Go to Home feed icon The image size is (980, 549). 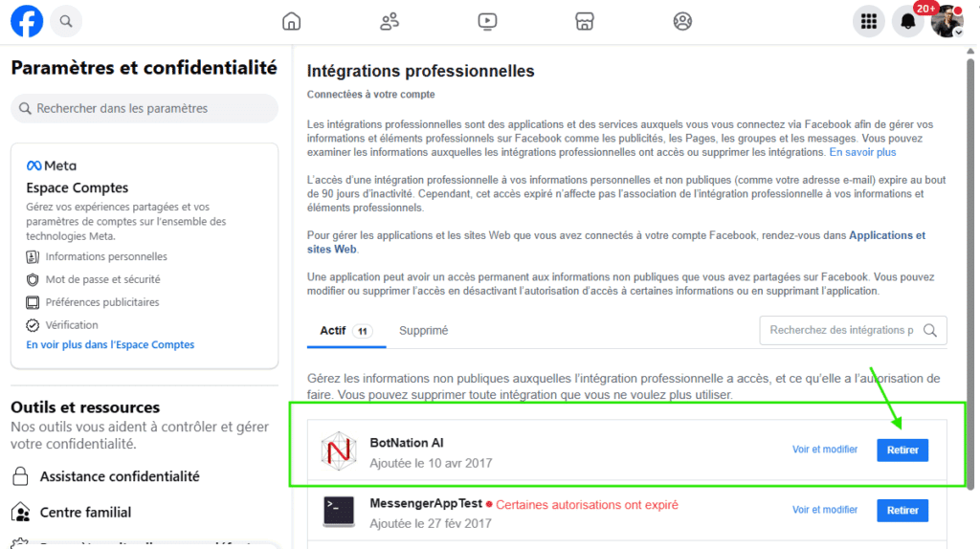tap(292, 21)
